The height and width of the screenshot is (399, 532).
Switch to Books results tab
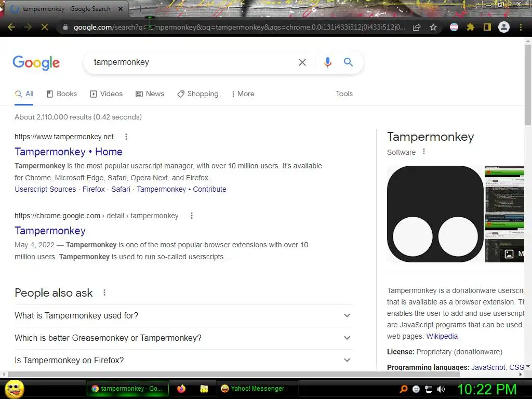coord(62,94)
